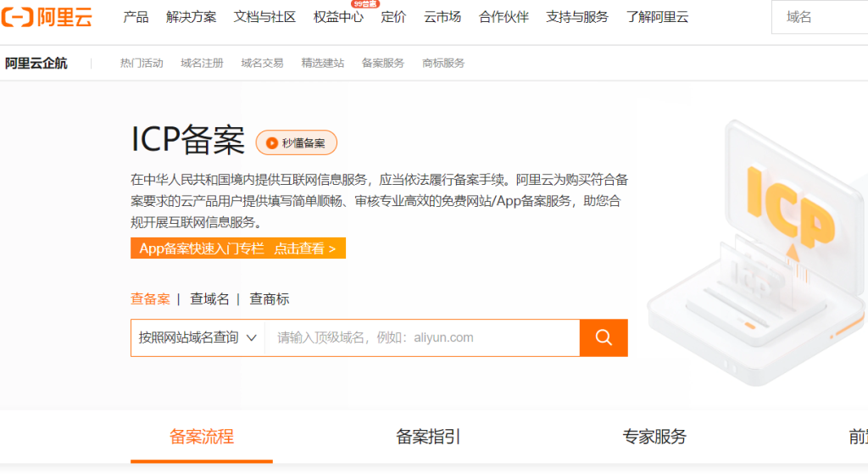Select the 查备案 search tab
This screenshot has width=868, height=474.
pos(150,299)
